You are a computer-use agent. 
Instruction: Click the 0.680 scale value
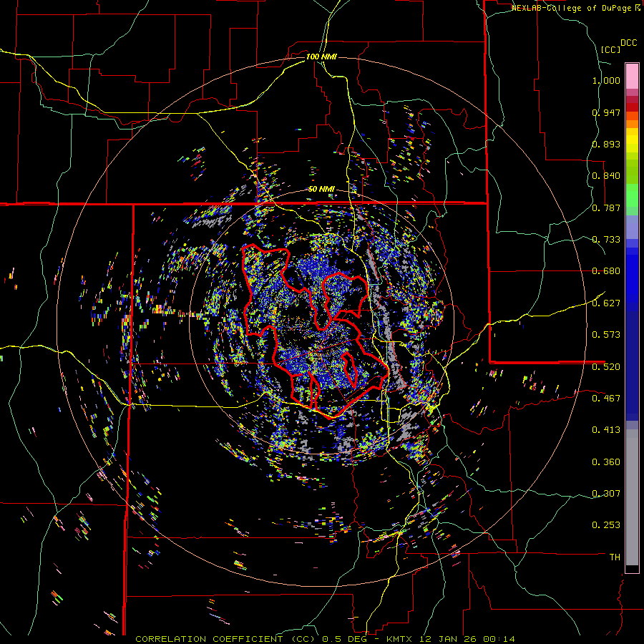point(606,271)
